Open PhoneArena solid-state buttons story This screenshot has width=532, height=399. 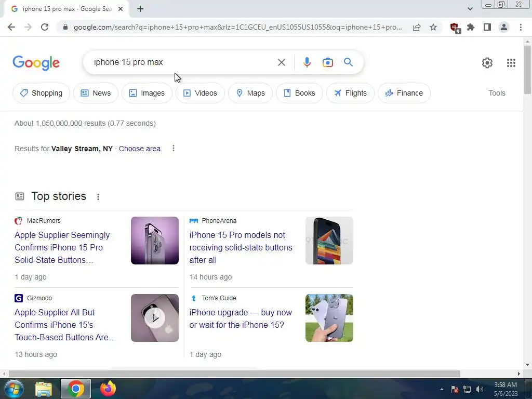[x=241, y=247]
